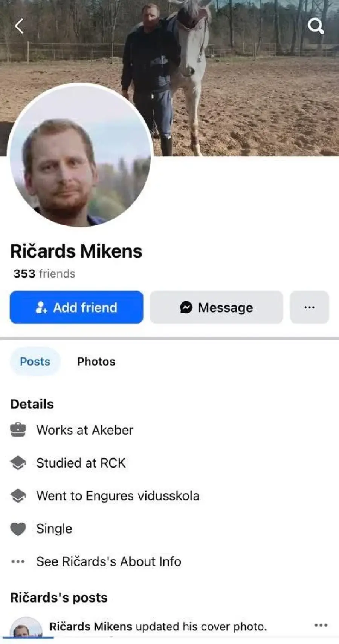Open the search magnifier icon
This screenshot has width=339, height=644.
point(316,26)
